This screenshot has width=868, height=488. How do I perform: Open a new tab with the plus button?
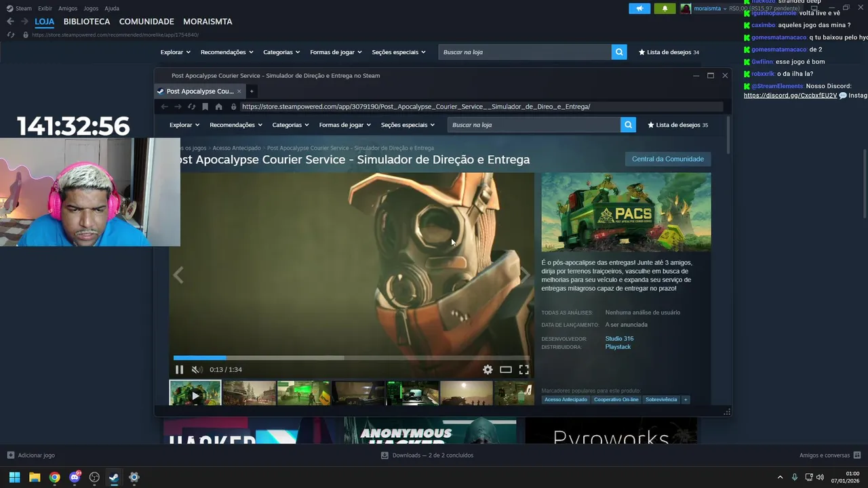(x=252, y=91)
